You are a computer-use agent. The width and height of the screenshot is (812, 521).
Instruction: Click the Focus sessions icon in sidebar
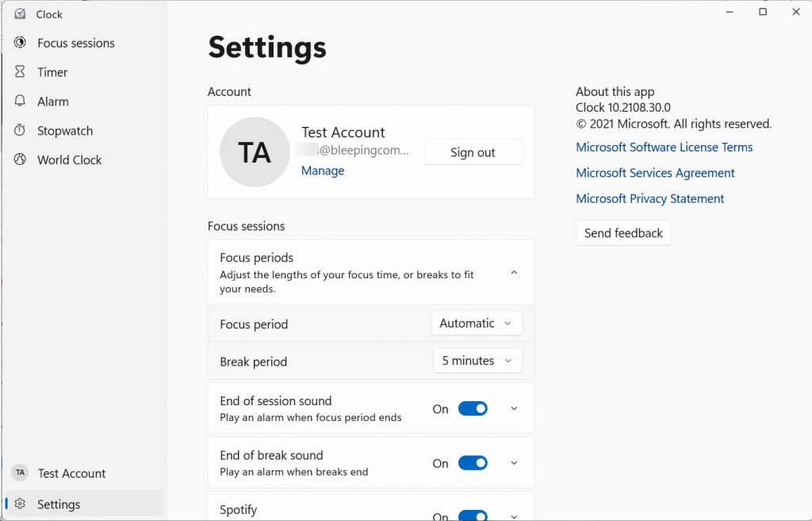click(x=21, y=43)
